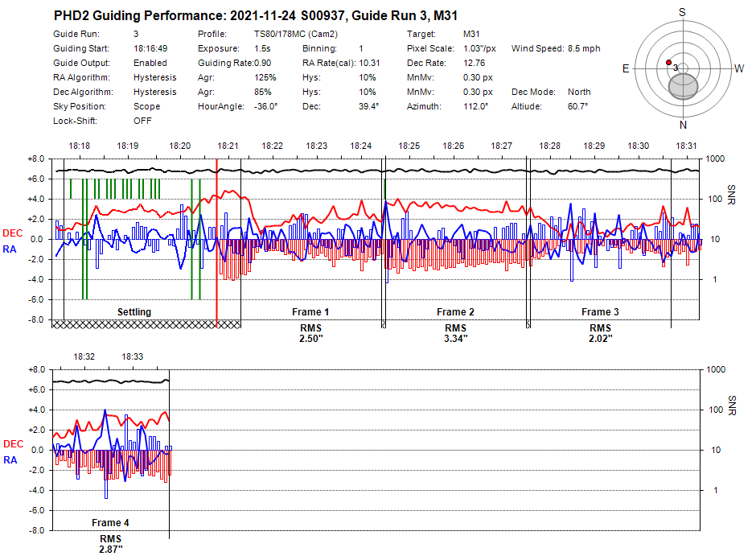Click the 18:18 time axis label
756x556 pixels.
pyautogui.click(x=79, y=146)
